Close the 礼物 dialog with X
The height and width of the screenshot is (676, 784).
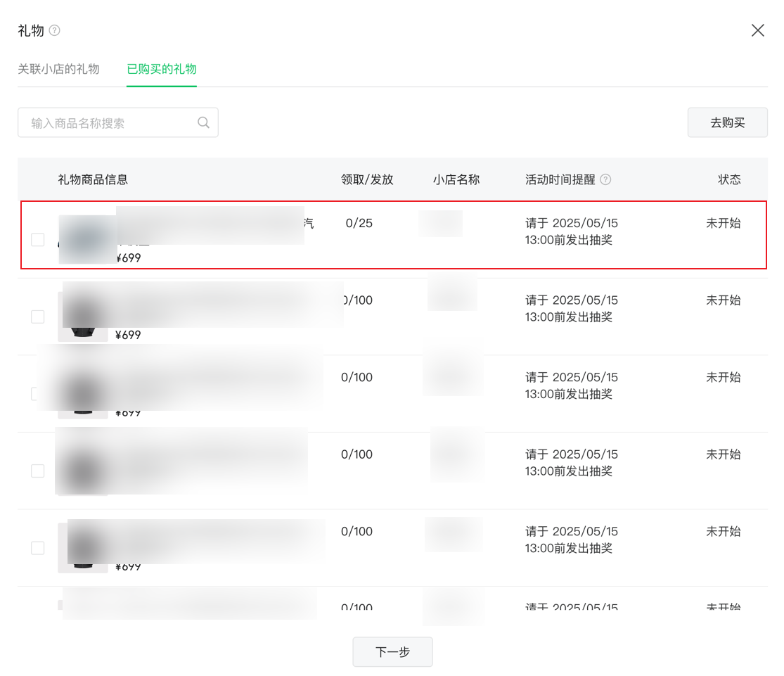[x=757, y=30]
